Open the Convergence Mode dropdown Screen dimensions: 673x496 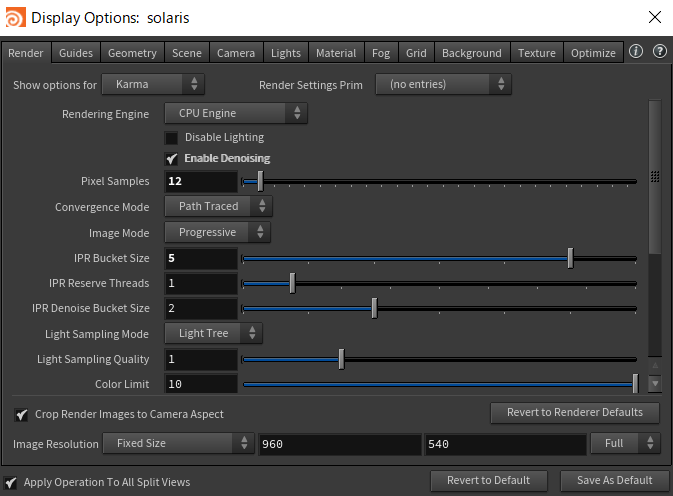click(x=218, y=206)
